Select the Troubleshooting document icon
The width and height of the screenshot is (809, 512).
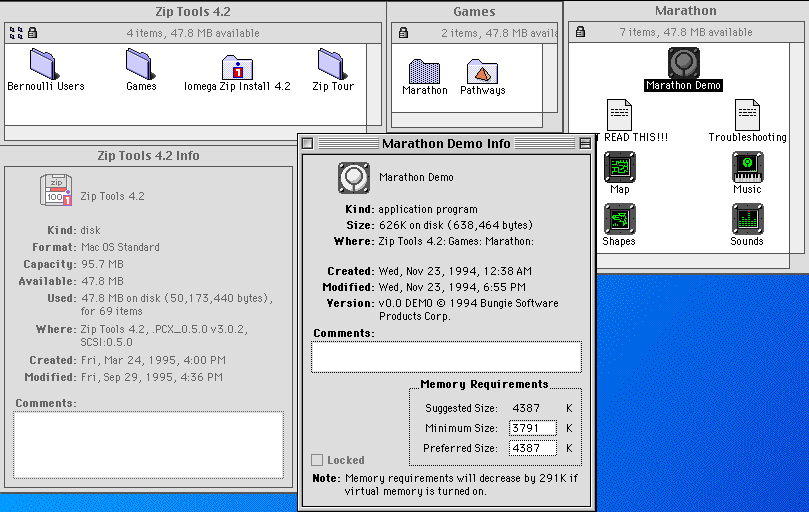coord(747,115)
